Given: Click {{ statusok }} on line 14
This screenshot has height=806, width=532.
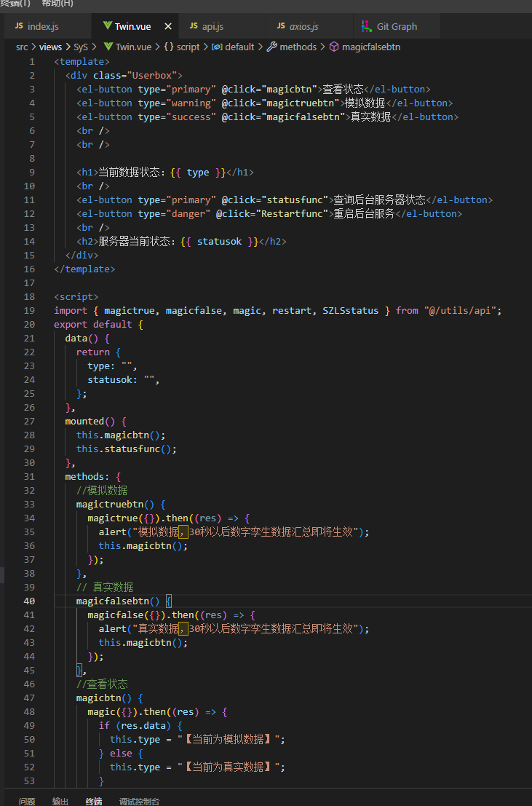Looking at the screenshot, I should [x=220, y=242].
